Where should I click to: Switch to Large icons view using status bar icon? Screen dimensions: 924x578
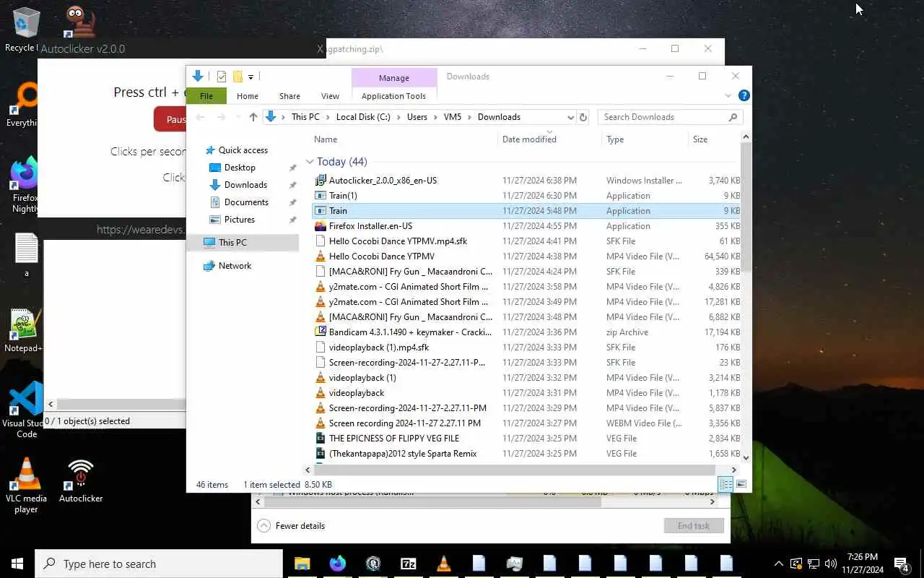click(741, 484)
